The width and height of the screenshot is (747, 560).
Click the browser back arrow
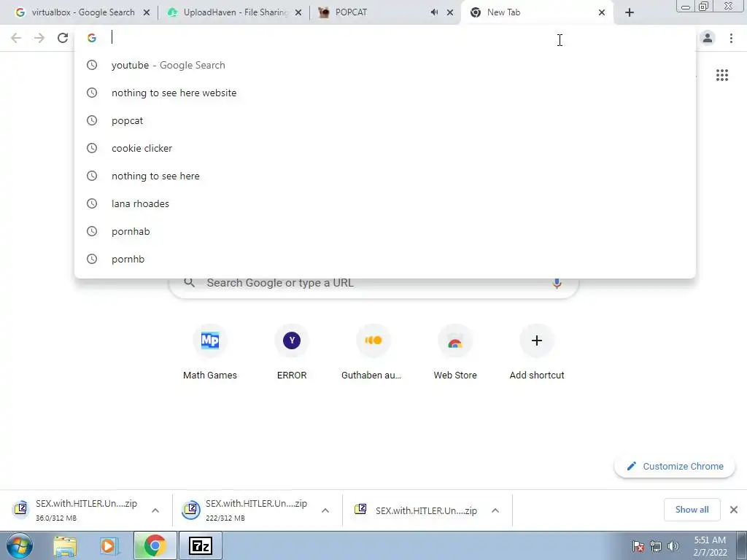pos(16,38)
